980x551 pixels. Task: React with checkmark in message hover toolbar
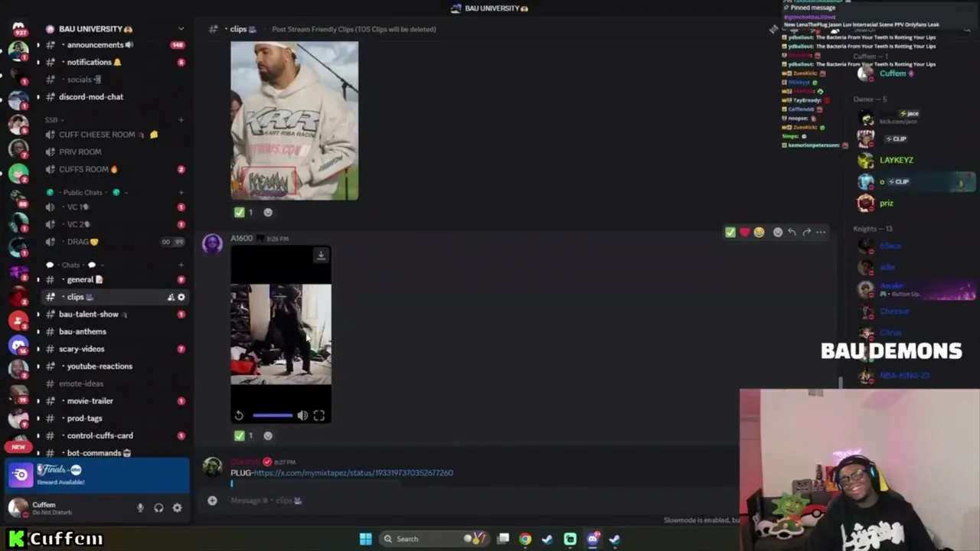click(730, 232)
